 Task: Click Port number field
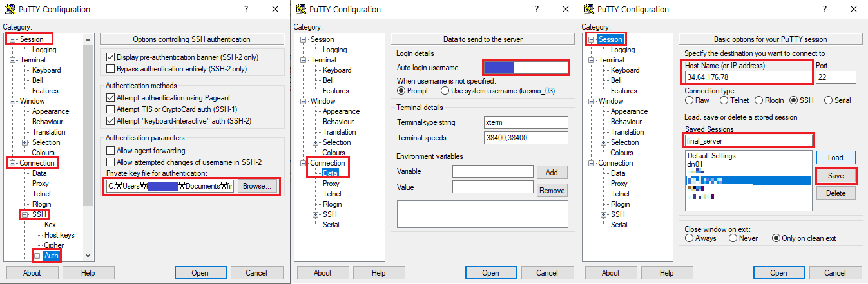click(x=836, y=77)
